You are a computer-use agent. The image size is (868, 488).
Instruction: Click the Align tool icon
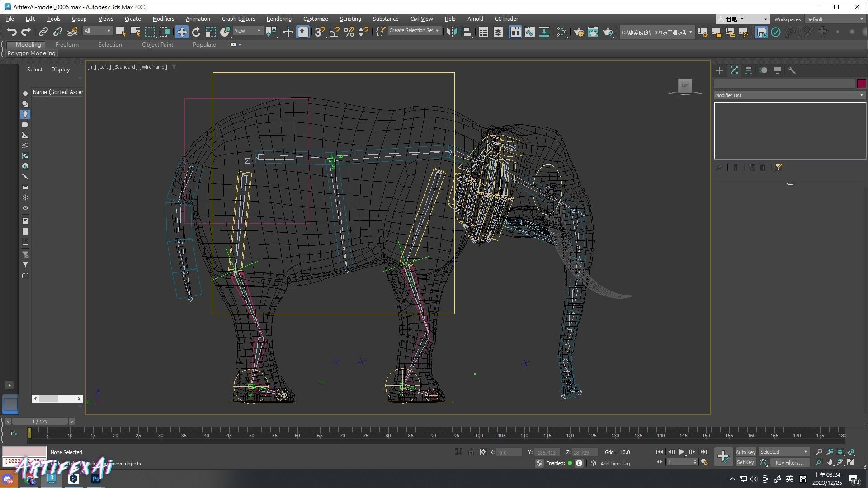(x=466, y=32)
